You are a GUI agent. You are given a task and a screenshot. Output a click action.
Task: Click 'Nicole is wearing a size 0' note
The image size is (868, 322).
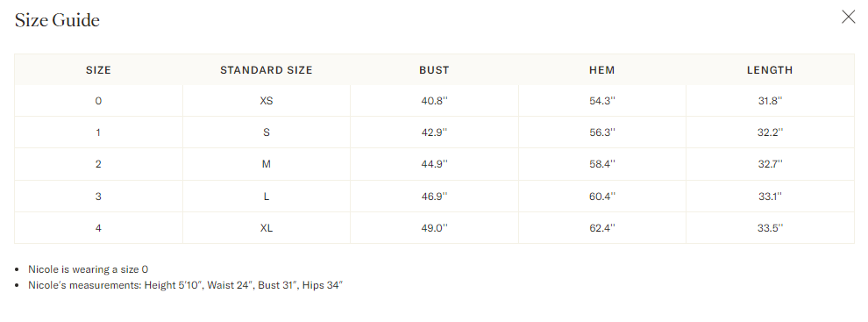(x=88, y=269)
